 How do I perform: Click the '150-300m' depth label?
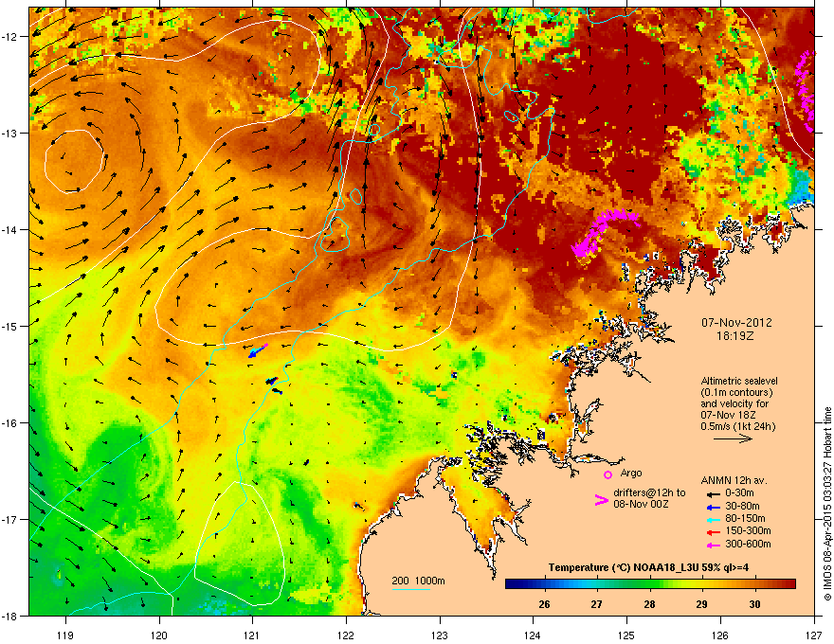click(748, 531)
